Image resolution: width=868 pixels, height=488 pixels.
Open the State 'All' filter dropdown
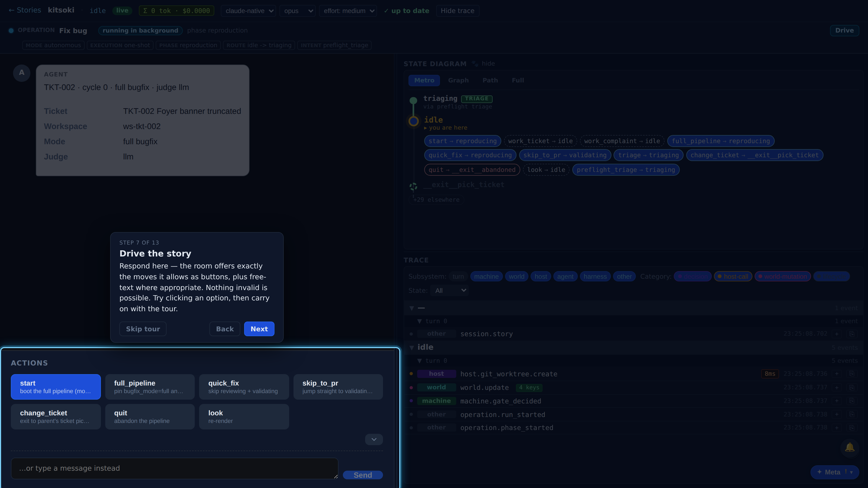449,290
